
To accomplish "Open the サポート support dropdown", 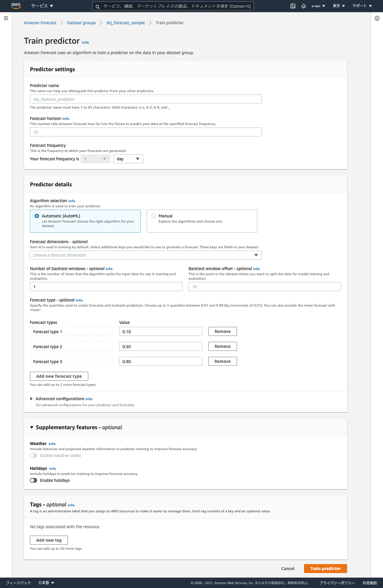I will pos(362,6).
